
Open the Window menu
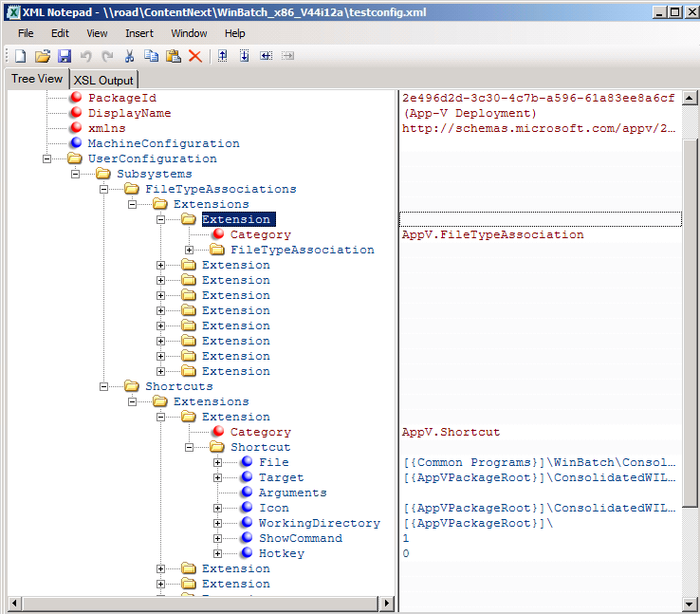190,33
